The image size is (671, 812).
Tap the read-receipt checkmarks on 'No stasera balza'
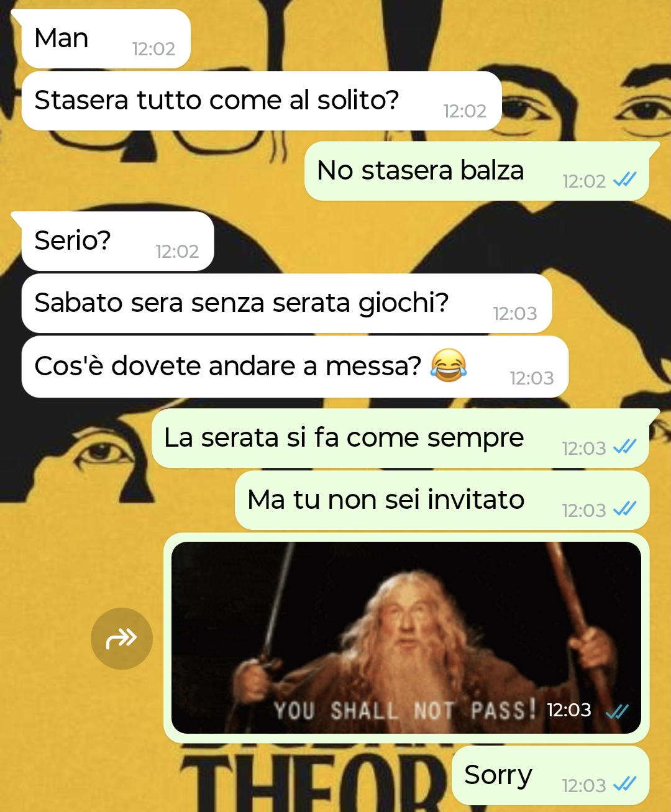point(624,180)
